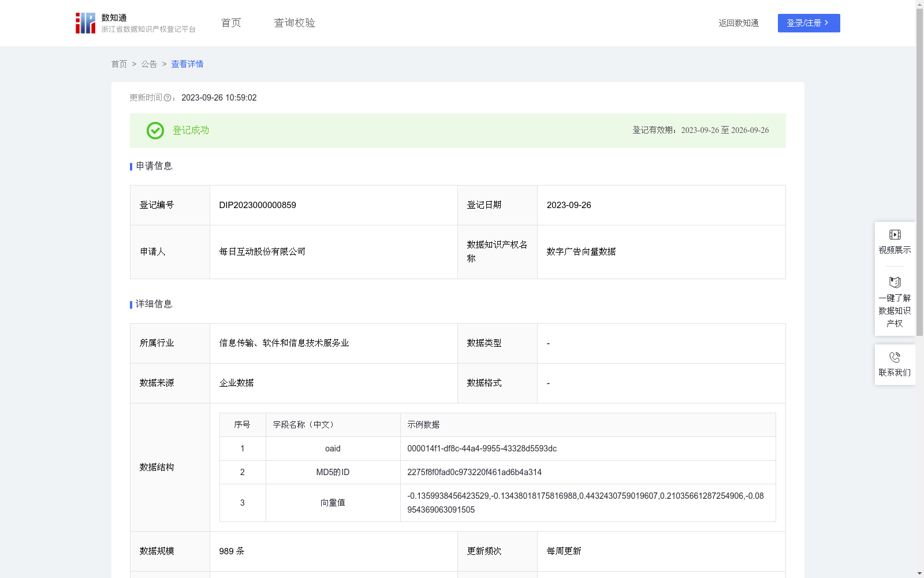Click the 数据知识产权名称 label cell

point(497,252)
